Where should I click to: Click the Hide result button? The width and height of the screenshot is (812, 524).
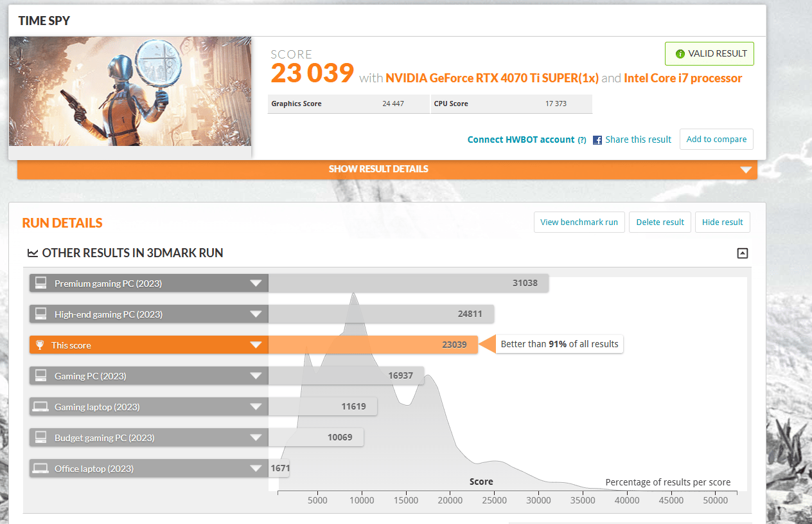[722, 222]
